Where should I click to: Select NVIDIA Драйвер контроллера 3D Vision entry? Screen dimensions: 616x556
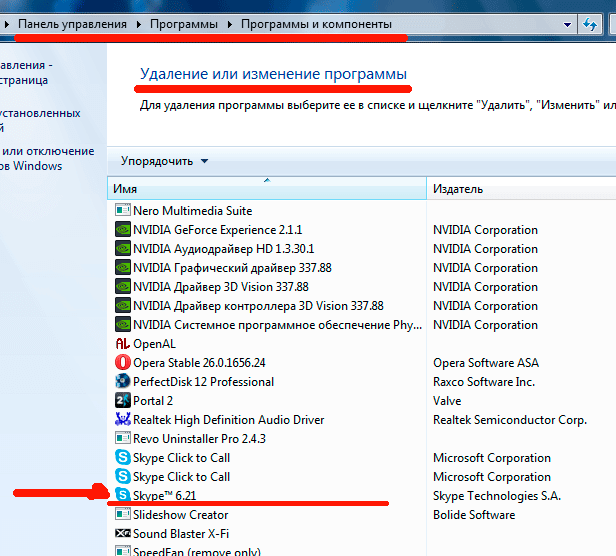(258, 306)
